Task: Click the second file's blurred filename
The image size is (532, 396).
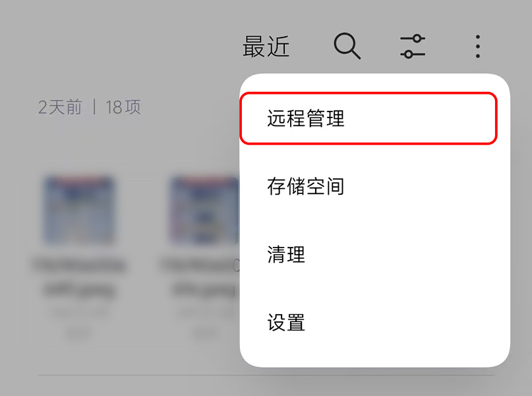Action: pos(200,277)
